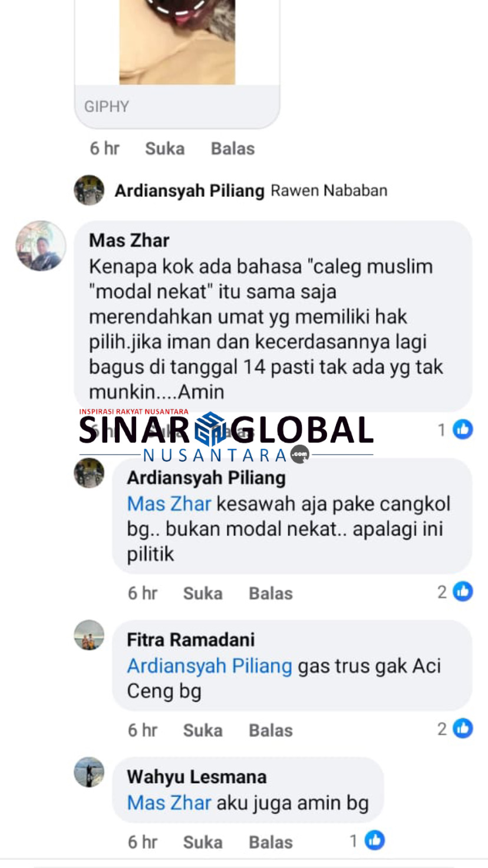Tap Suka under Ardiansyah Piliang's cangkol reply
488x868 pixels.
click(x=203, y=593)
